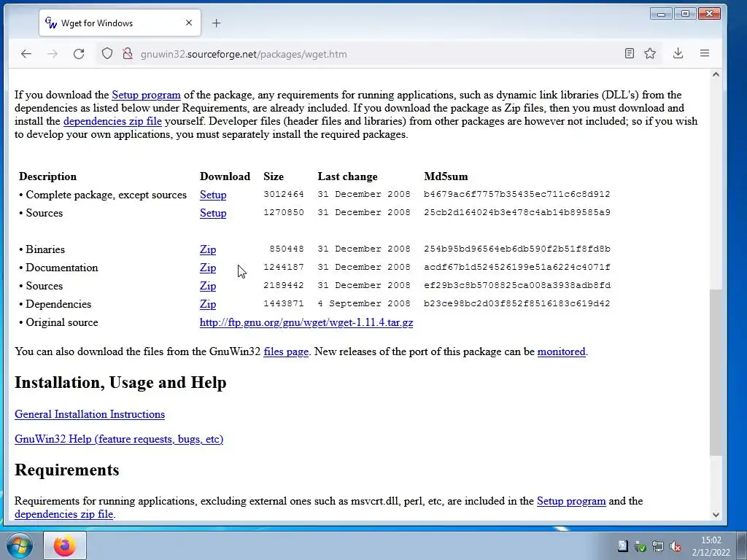Click the Last change column header
747x560 pixels.
tap(347, 176)
